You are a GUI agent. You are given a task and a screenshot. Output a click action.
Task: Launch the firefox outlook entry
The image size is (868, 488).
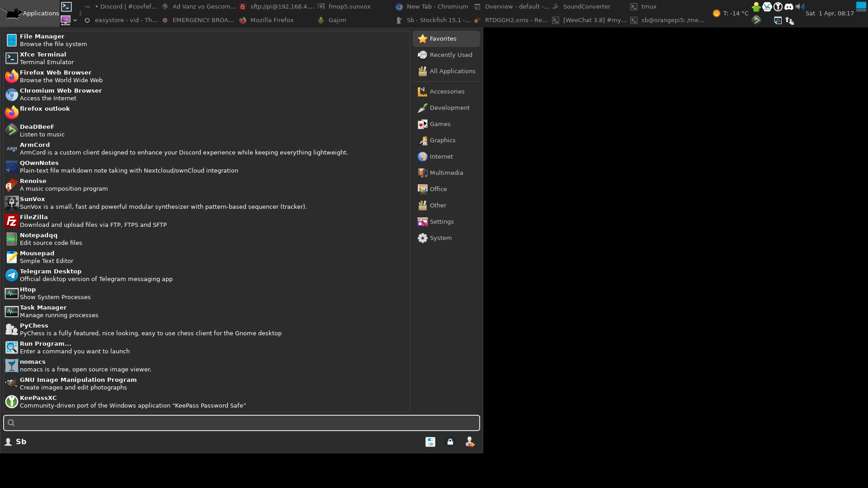tap(206, 113)
